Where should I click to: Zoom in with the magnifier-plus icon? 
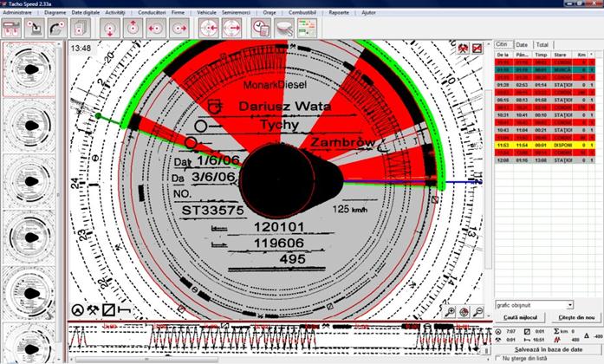pos(450,312)
